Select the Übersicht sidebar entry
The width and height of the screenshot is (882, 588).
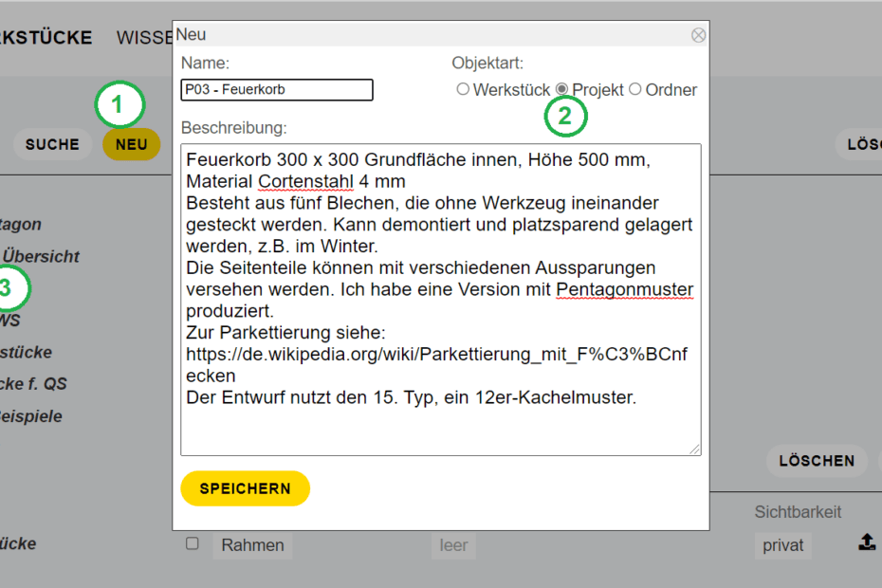click(41, 257)
